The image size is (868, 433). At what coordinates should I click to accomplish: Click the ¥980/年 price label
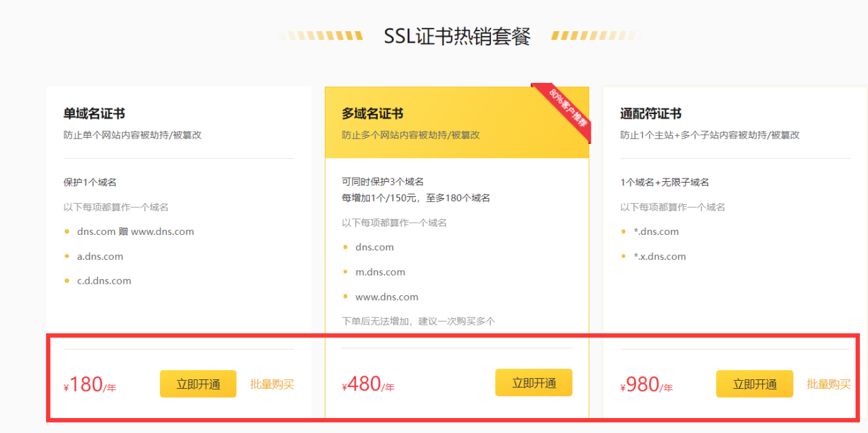[646, 385]
